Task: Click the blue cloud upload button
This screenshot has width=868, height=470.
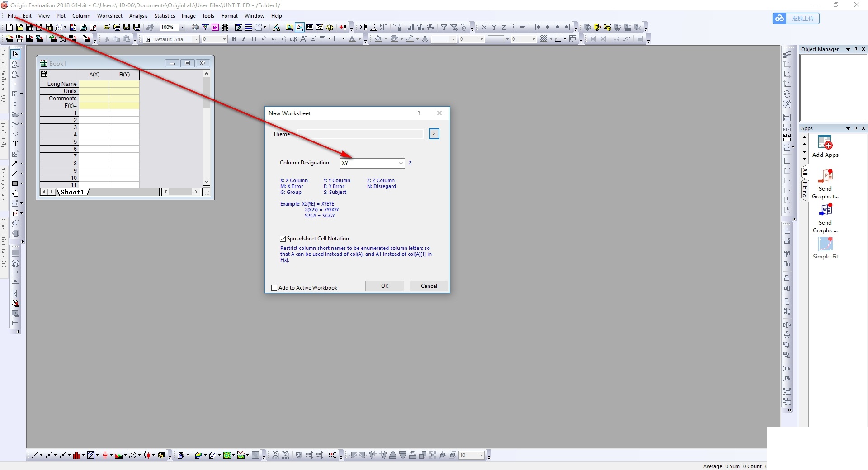Action: (x=796, y=18)
